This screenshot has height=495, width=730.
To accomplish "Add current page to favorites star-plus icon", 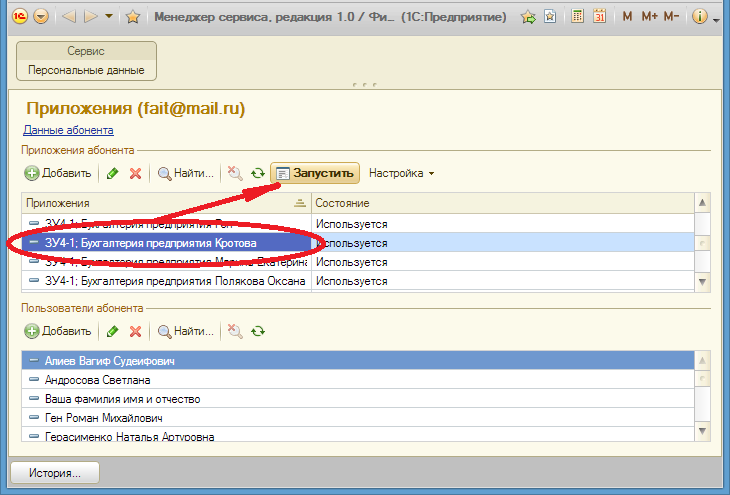I will tap(528, 17).
